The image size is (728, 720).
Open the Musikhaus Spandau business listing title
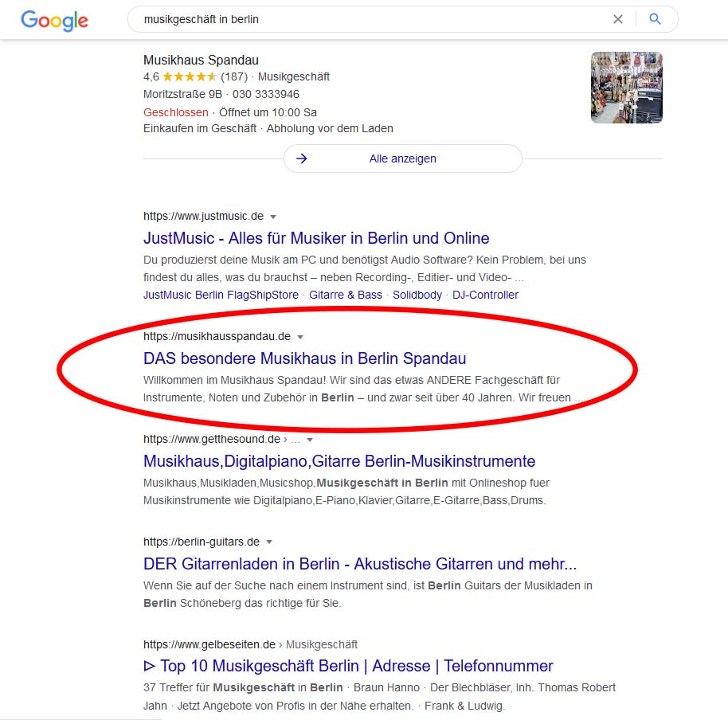click(x=201, y=60)
